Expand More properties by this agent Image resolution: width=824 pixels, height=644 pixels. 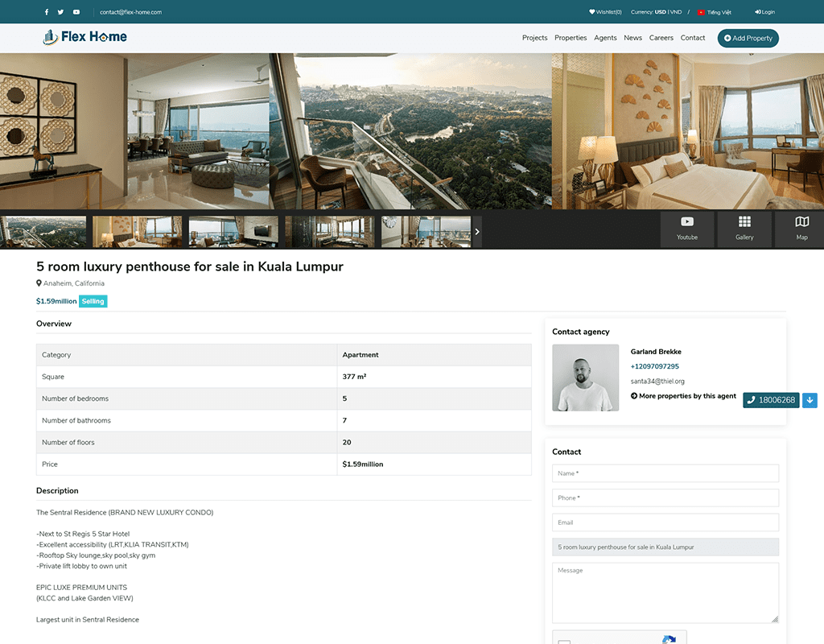(x=683, y=396)
